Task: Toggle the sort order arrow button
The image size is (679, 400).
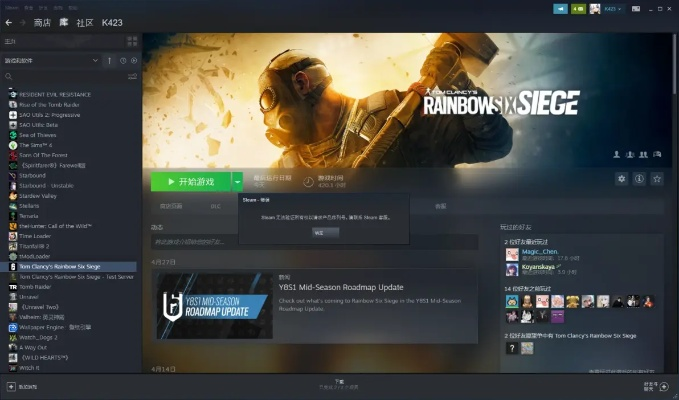Action: click(109, 60)
